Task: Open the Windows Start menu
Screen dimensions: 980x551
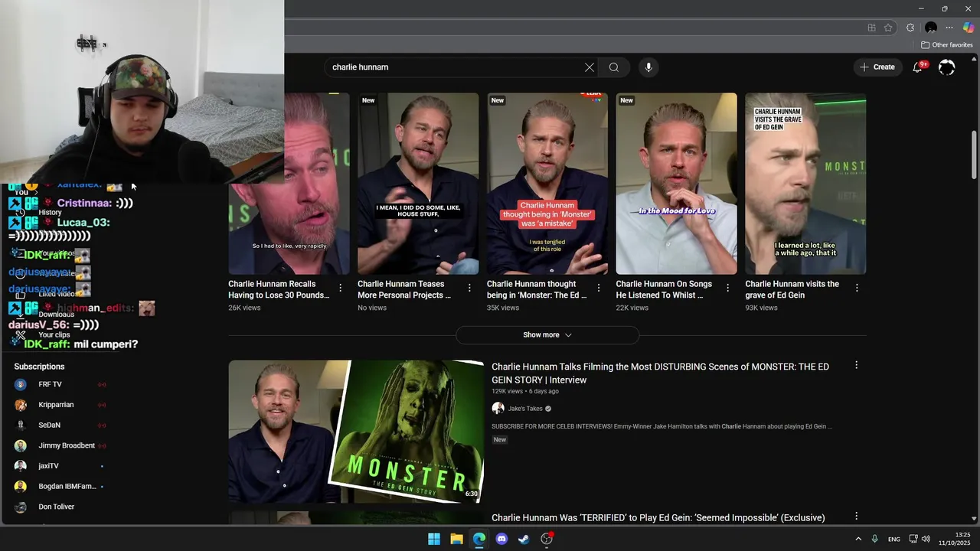Action: click(x=434, y=539)
